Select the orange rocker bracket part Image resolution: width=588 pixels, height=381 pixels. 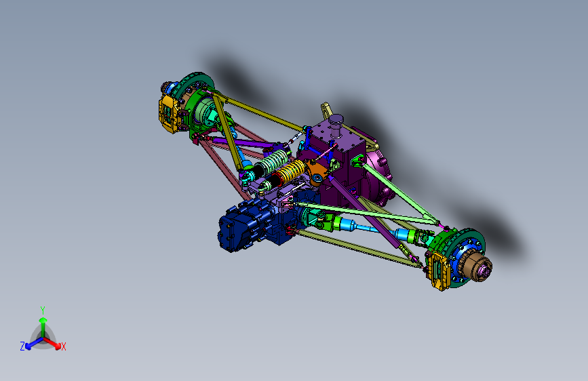tap(317, 174)
